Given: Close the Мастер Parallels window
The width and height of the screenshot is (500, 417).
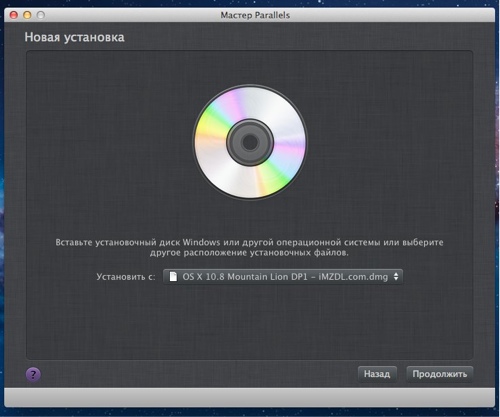Looking at the screenshot, I should tap(14, 15).
